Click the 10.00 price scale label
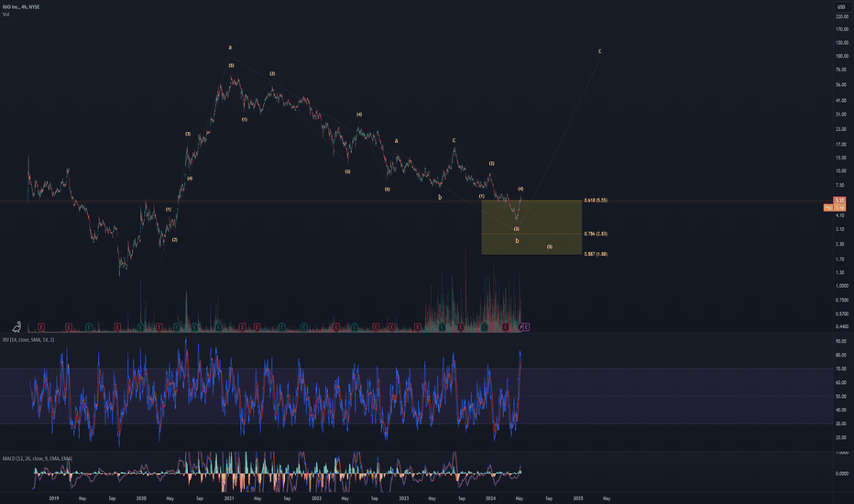854x504 pixels. pos(841,171)
